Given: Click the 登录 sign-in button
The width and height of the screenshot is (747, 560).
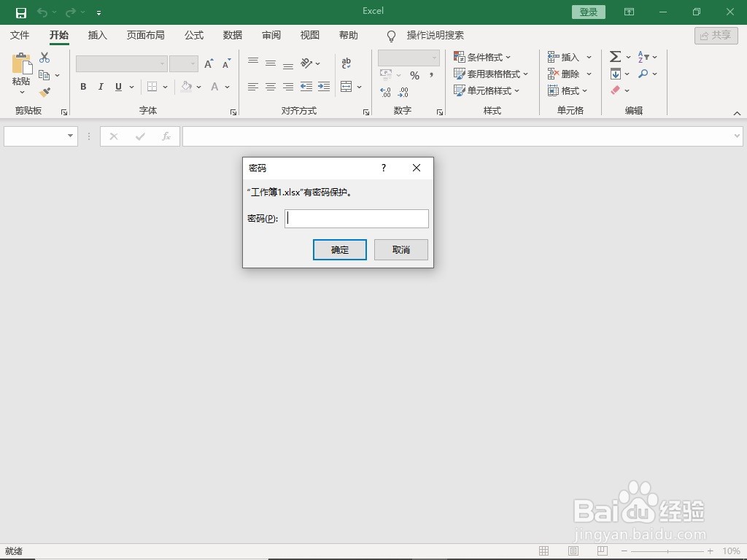Looking at the screenshot, I should pyautogui.click(x=589, y=12).
